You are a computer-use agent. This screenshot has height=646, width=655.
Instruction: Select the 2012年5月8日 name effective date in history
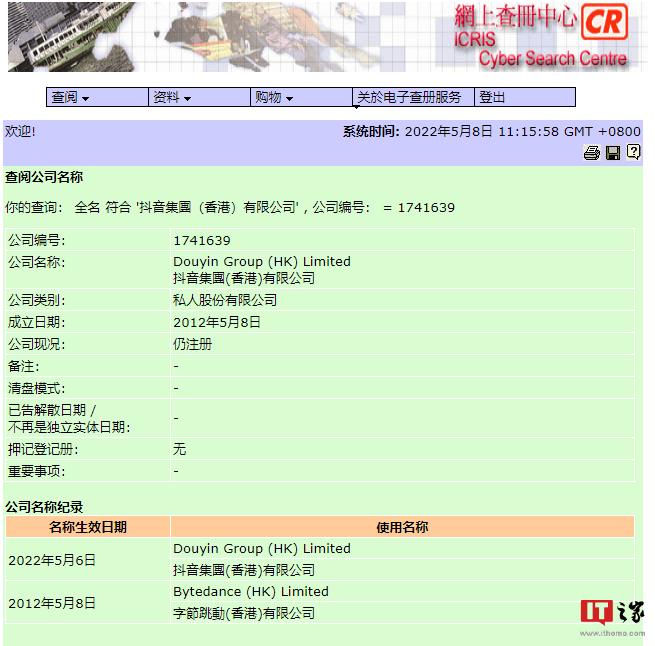pos(52,603)
